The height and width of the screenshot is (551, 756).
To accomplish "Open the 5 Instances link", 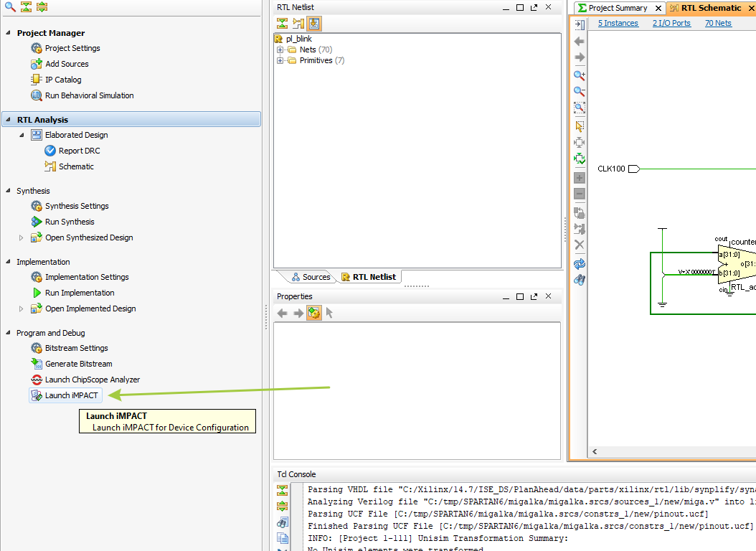I will (x=618, y=23).
